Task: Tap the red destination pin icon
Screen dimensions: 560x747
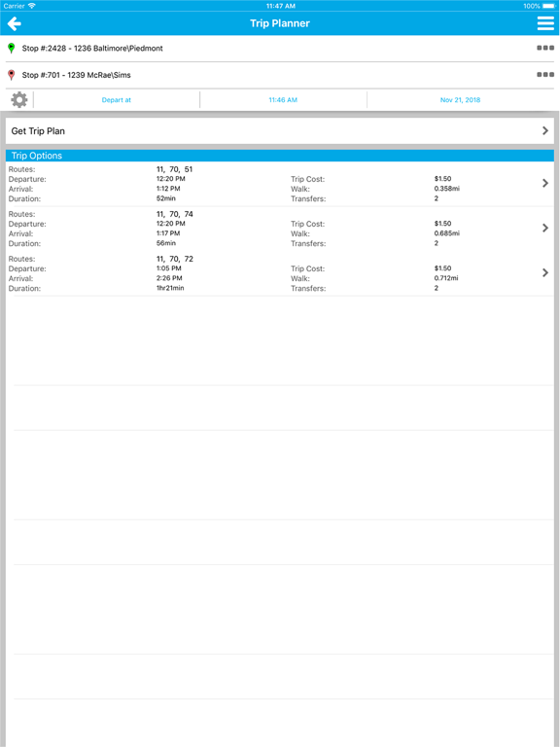Action: 12,75
